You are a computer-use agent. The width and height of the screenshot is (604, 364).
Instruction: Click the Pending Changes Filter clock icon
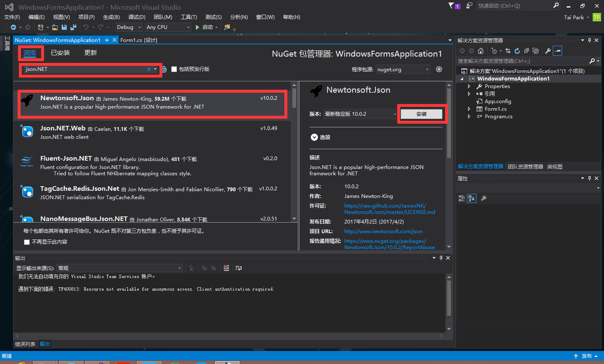494,51
